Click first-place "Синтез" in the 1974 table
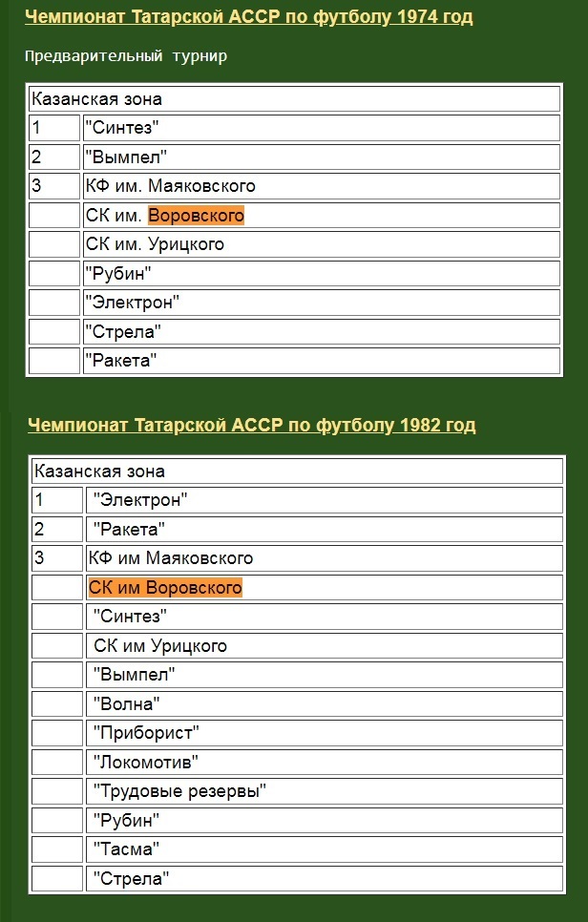This screenshot has width=588, height=922. (x=121, y=128)
